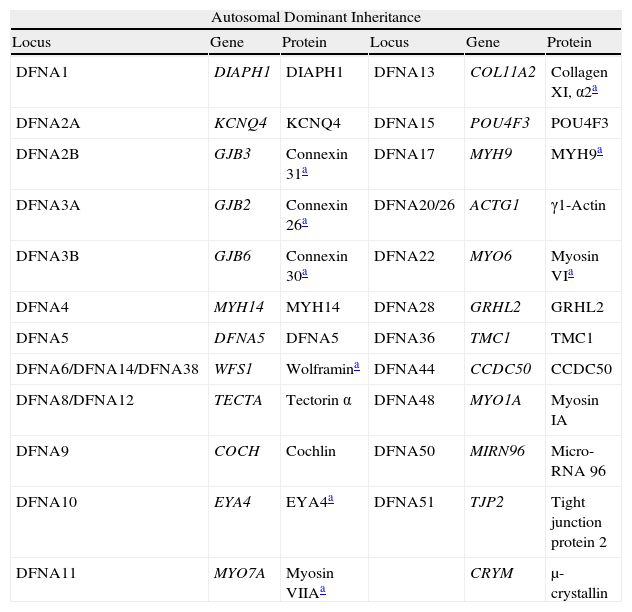Open the footnote after Myosin VIIA
Viewport: 632px width, 612px height.
click(323, 590)
